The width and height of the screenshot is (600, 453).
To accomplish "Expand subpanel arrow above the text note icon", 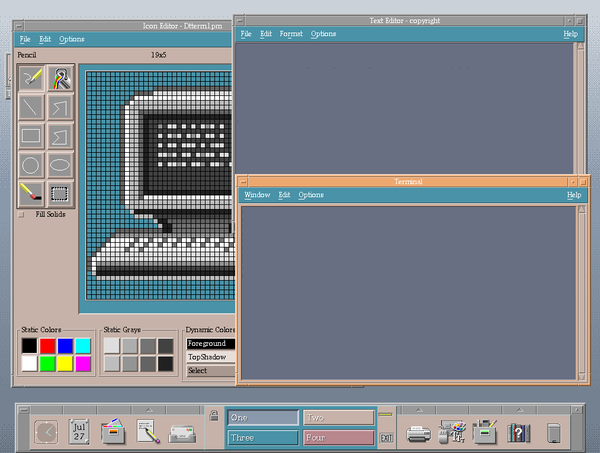I will [147, 410].
